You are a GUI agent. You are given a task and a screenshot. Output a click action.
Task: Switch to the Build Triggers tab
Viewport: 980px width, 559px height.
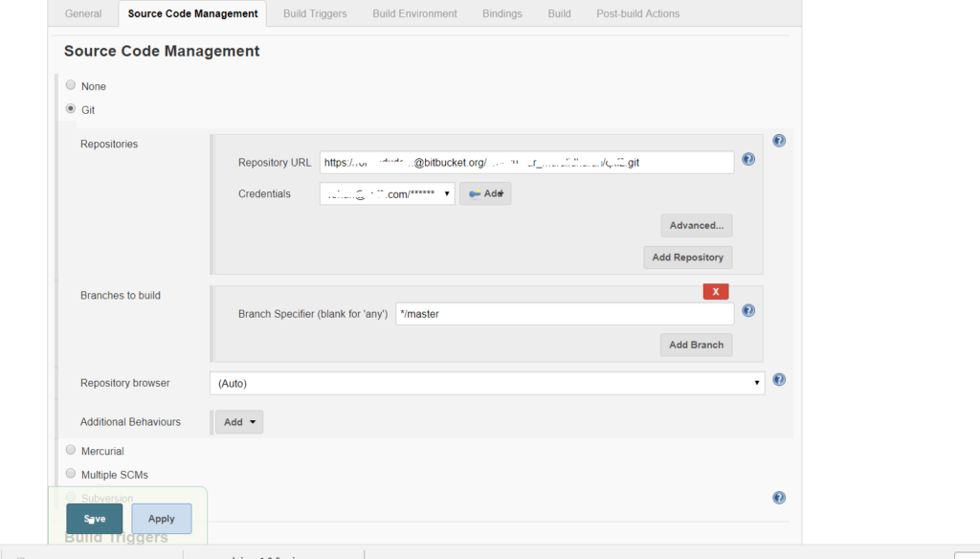click(314, 13)
